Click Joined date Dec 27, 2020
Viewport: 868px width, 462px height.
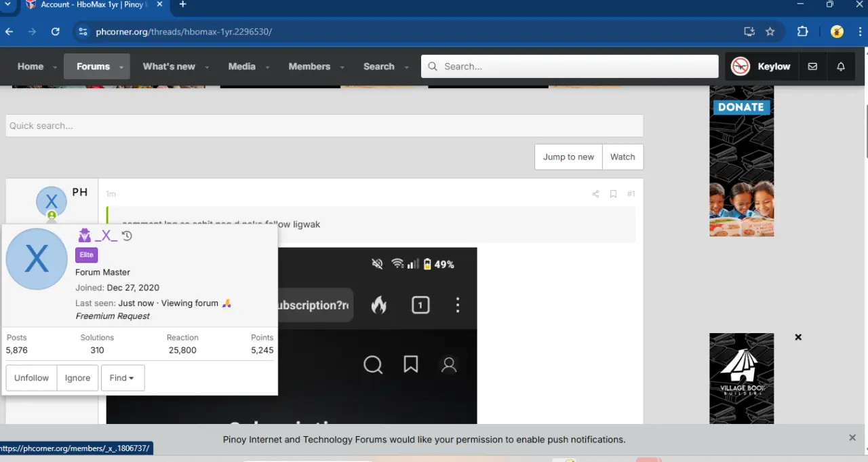click(x=133, y=288)
